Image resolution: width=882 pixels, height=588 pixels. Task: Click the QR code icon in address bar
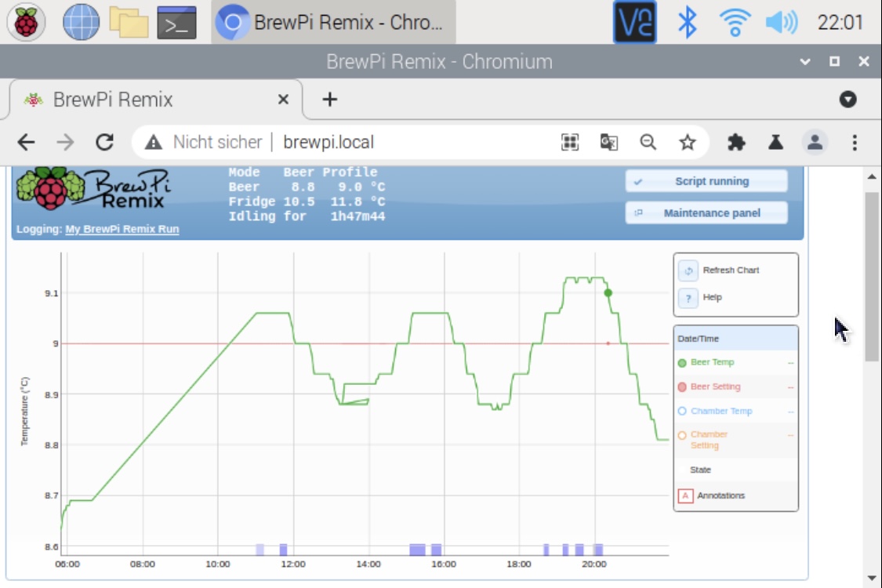[570, 142]
